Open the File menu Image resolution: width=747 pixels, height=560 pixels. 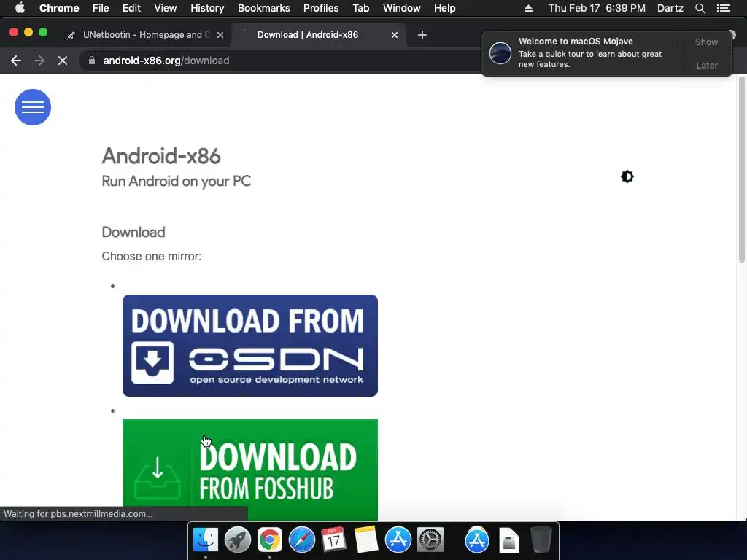pyautogui.click(x=101, y=8)
